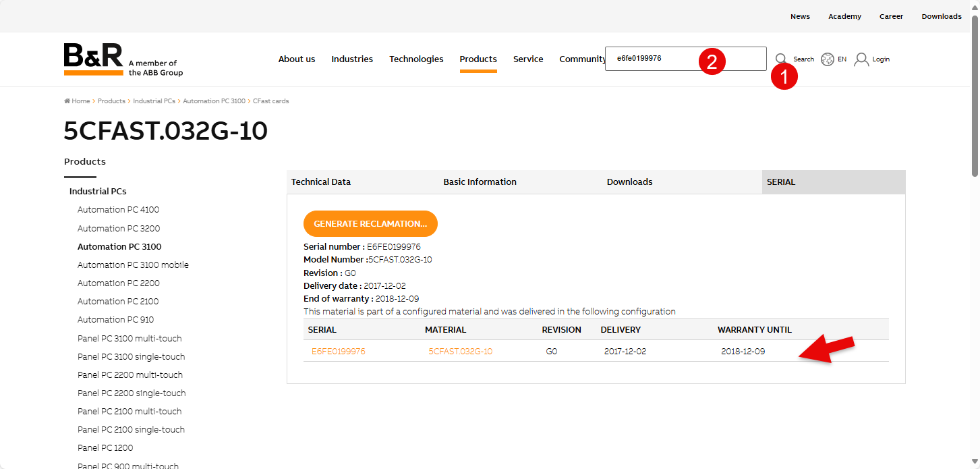Click the Home breadcrumb icon
The height and width of the screenshot is (469, 980).
pos(67,101)
